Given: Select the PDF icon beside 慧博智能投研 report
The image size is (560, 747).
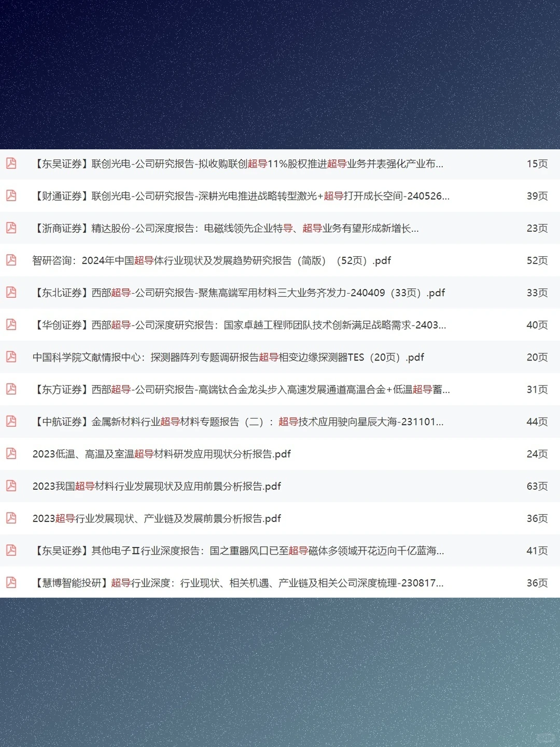Looking at the screenshot, I should 11,583.
